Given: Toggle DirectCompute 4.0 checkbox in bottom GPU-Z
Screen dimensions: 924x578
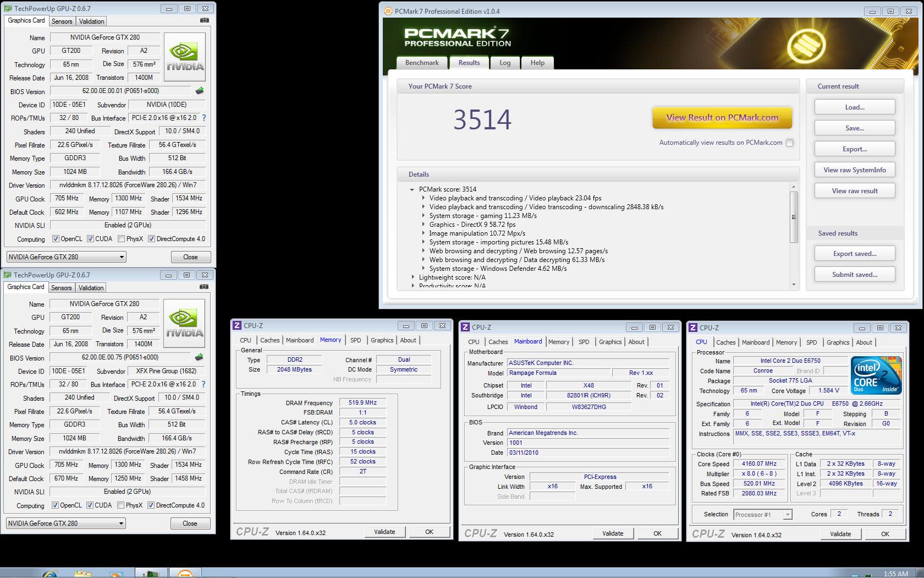Looking at the screenshot, I should coord(151,505).
